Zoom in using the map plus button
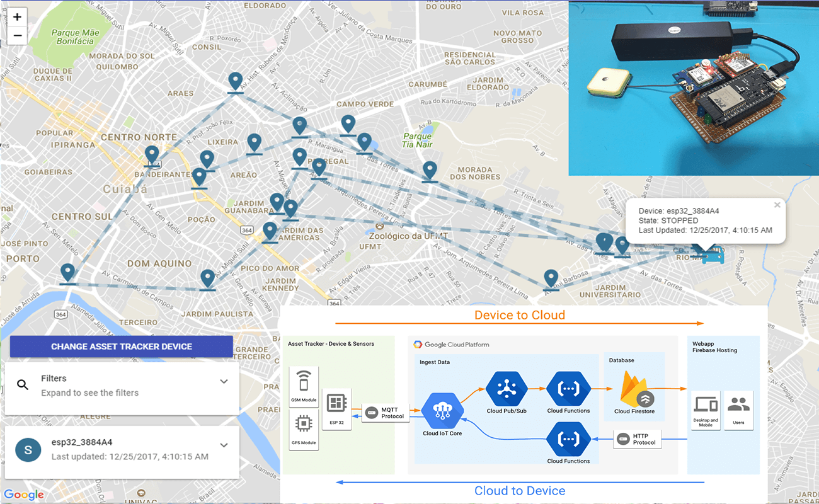Screen dimensions: 819x504 pyautogui.click(x=17, y=15)
